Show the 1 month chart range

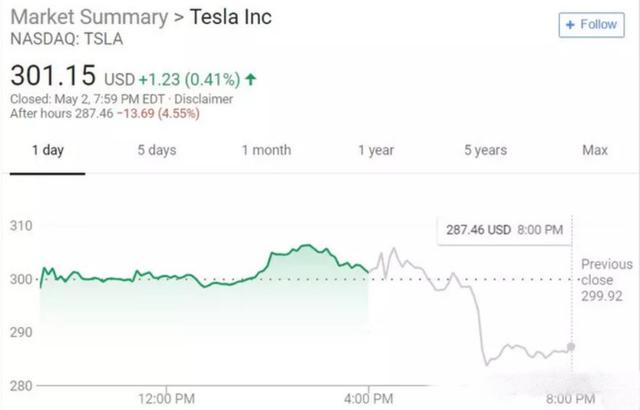click(x=266, y=150)
